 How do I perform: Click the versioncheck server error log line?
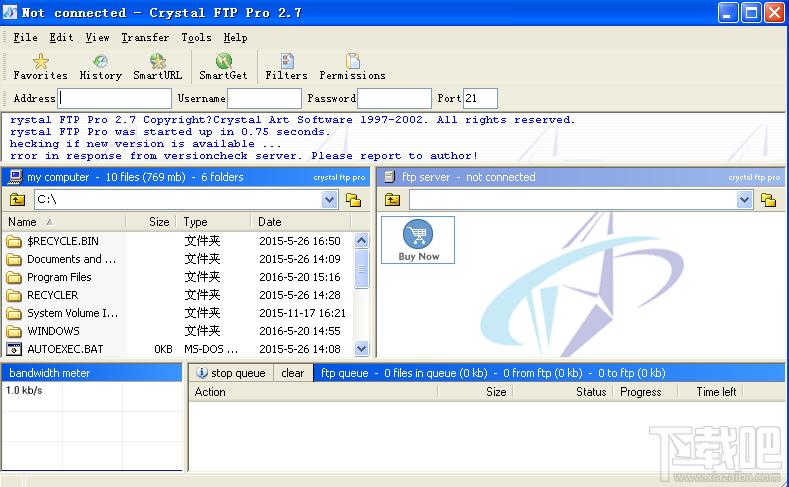click(244, 156)
